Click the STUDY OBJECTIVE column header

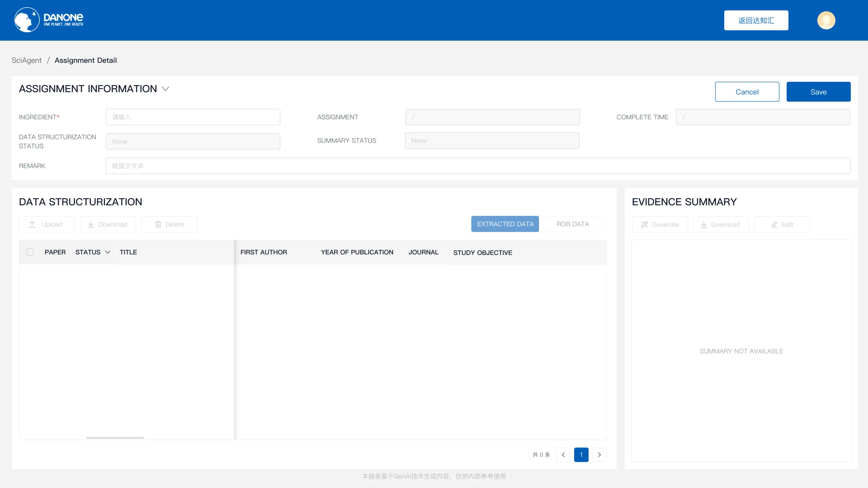click(x=482, y=252)
